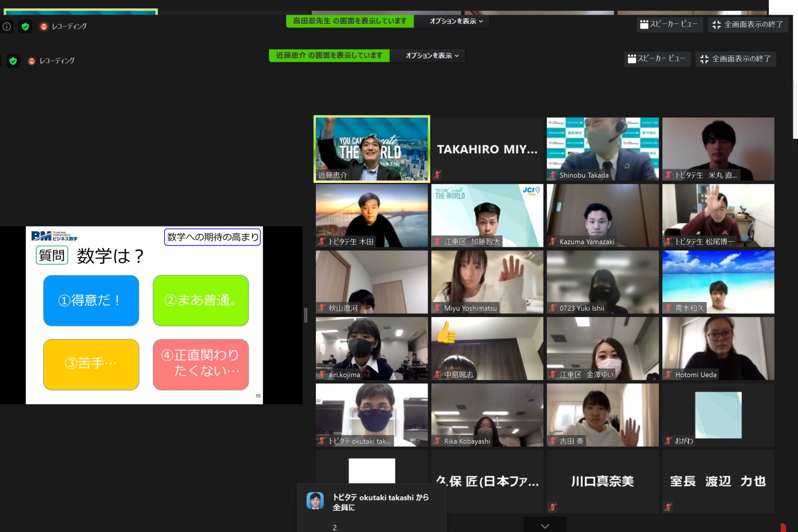
Task: Open the meeting info icon
Action: click(x=7, y=26)
